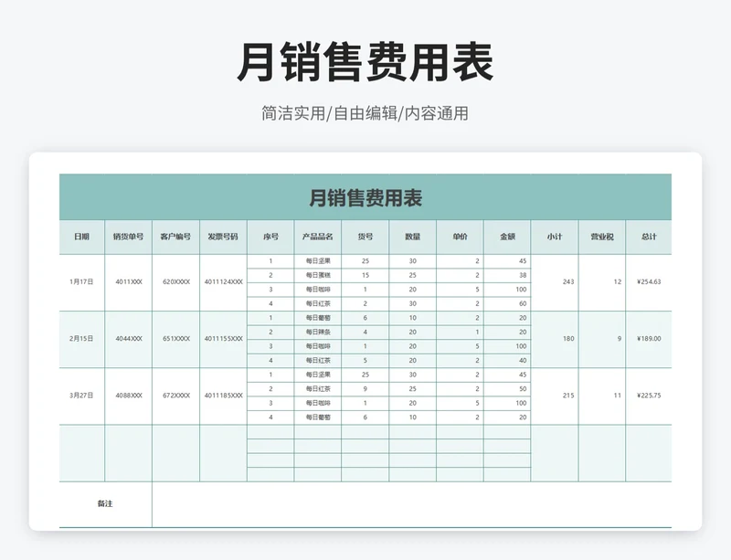Click 每日红茶 with amount 40

[x=317, y=361]
